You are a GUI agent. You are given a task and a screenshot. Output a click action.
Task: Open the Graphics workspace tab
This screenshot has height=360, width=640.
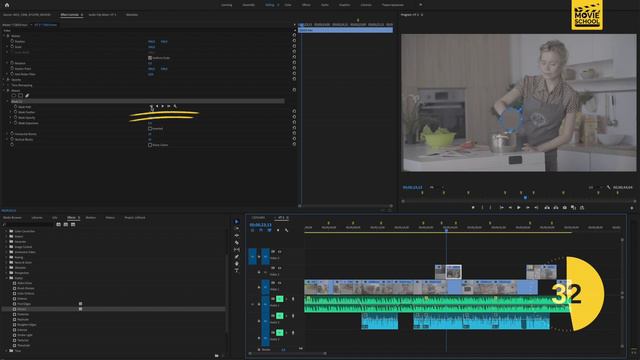point(344,5)
